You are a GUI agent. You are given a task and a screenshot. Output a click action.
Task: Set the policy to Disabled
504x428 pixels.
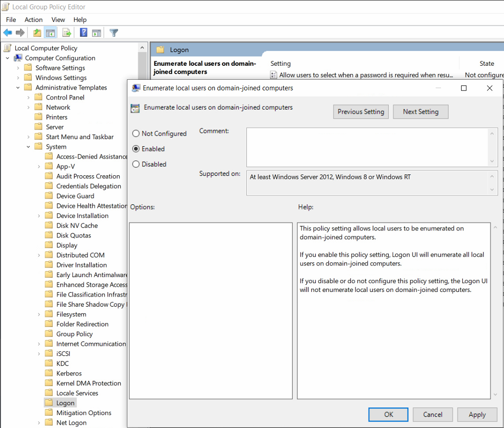pos(136,164)
